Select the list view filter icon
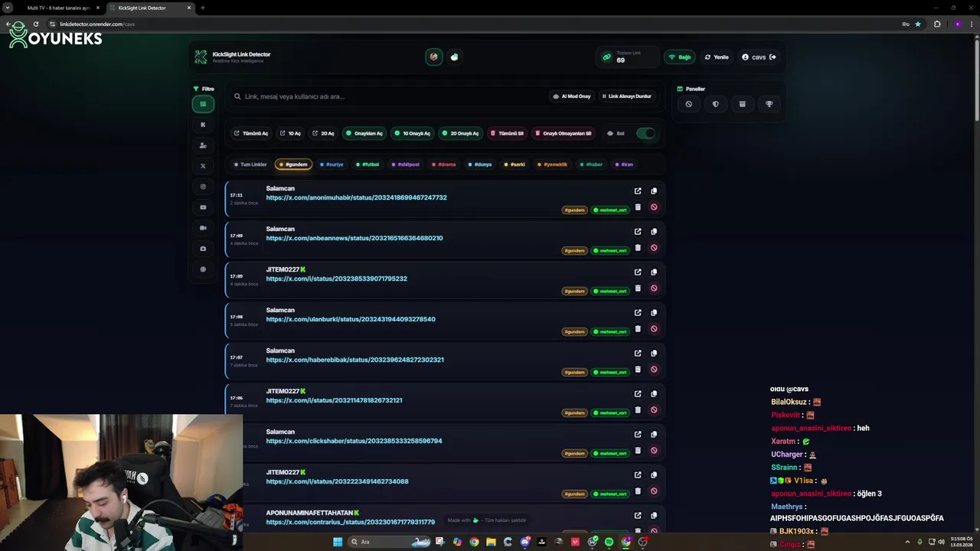The height and width of the screenshot is (551, 980). (x=203, y=104)
